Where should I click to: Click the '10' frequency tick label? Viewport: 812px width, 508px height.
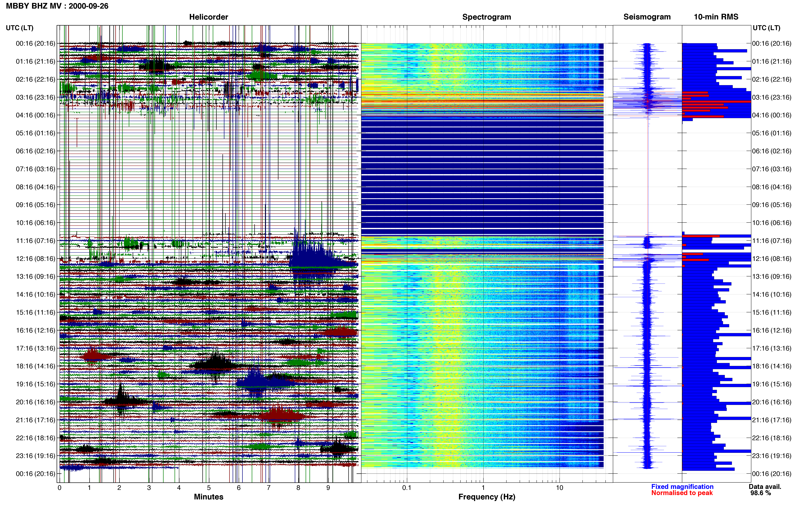(x=559, y=488)
